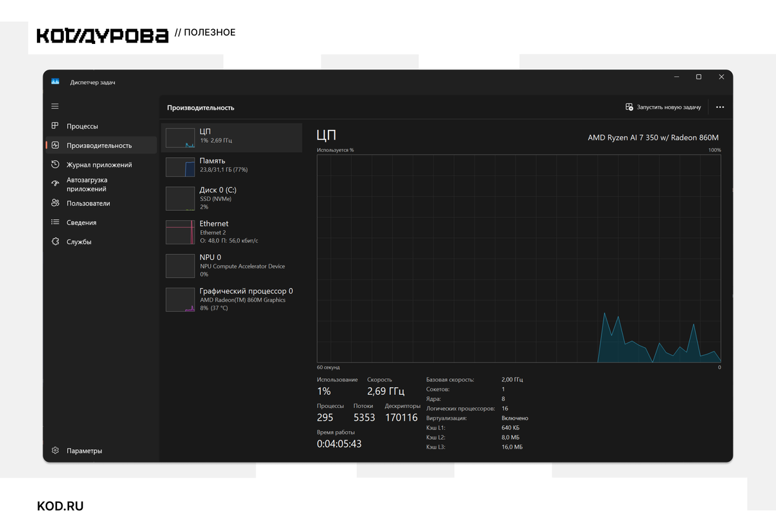The height and width of the screenshot is (532, 776).
Task: Click the 60 секунд axis label
Action: click(328, 367)
